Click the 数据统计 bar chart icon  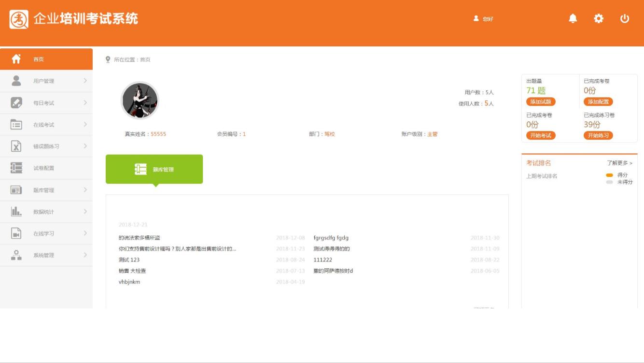(x=16, y=211)
